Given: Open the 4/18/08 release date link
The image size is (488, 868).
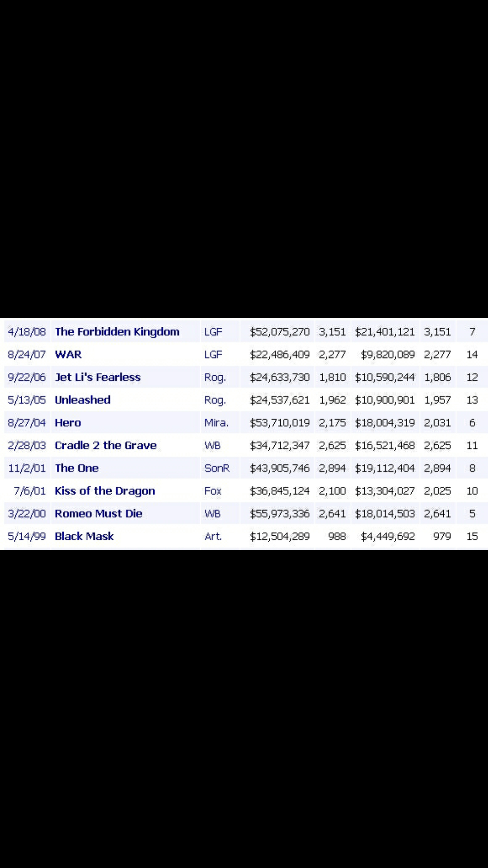Looking at the screenshot, I should 27,332.
